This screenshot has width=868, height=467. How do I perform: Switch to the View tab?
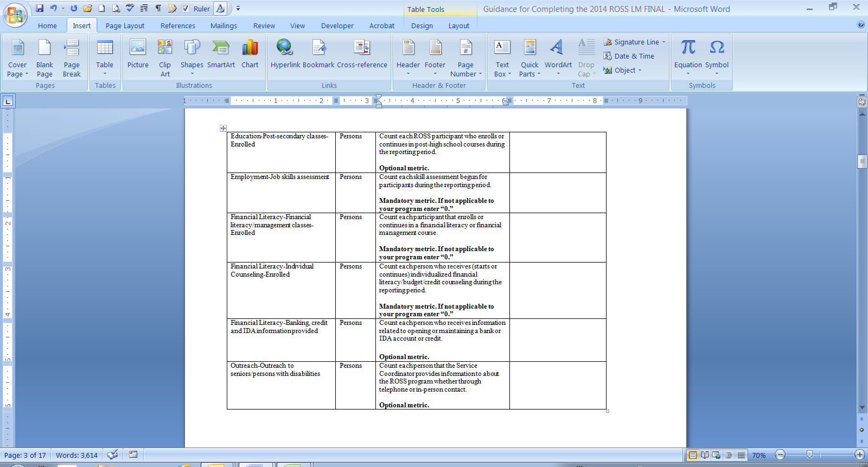[x=297, y=25]
